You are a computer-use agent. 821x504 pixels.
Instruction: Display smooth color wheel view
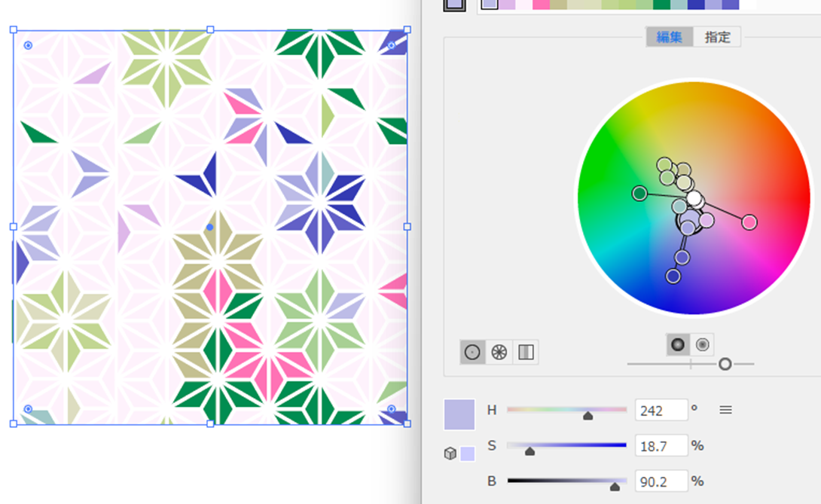(472, 352)
